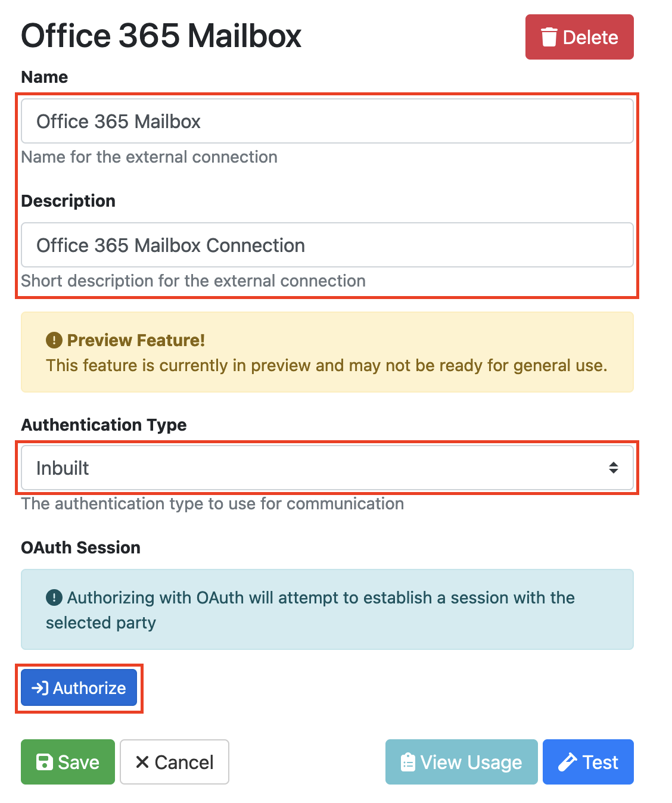This screenshot has height=803, width=672.
Task: Click the Preview Feature warning icon
Action: tap(54, 340)
